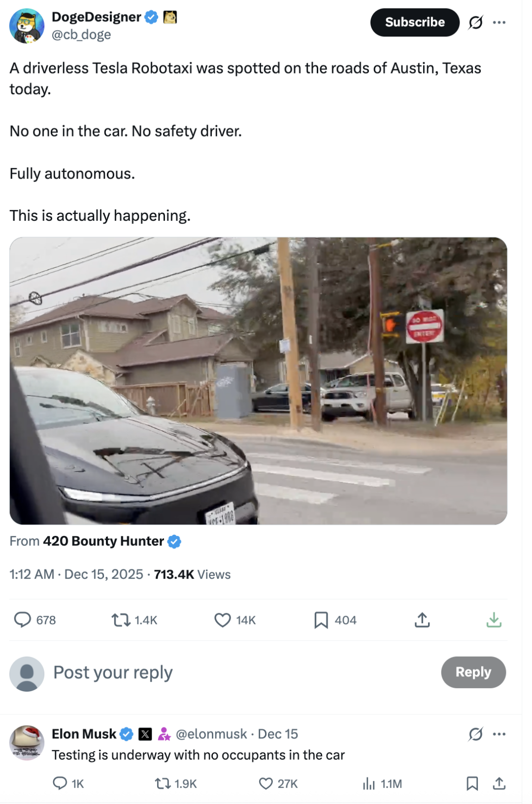The width and height of the screenshot is (532, 804).
Task: Share the main post via share icon
Action: (422, 620)
